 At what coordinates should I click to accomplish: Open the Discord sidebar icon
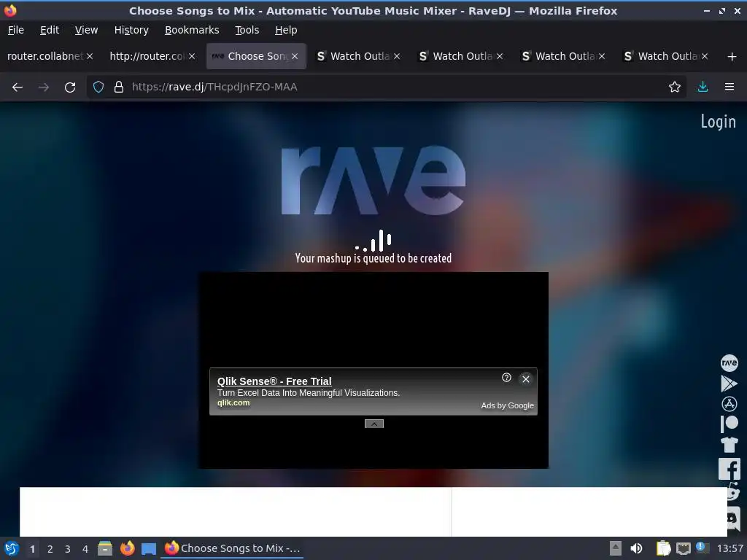[734, 518]
